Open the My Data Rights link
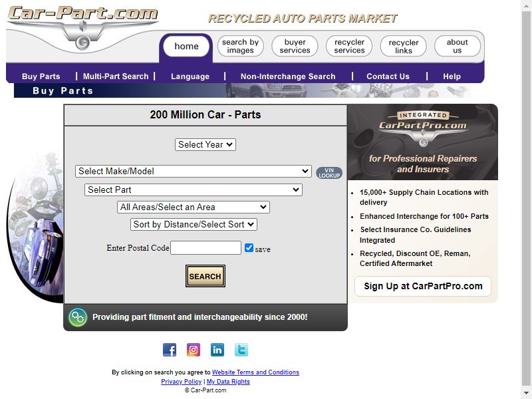532x399 pixels. [228, 381]
